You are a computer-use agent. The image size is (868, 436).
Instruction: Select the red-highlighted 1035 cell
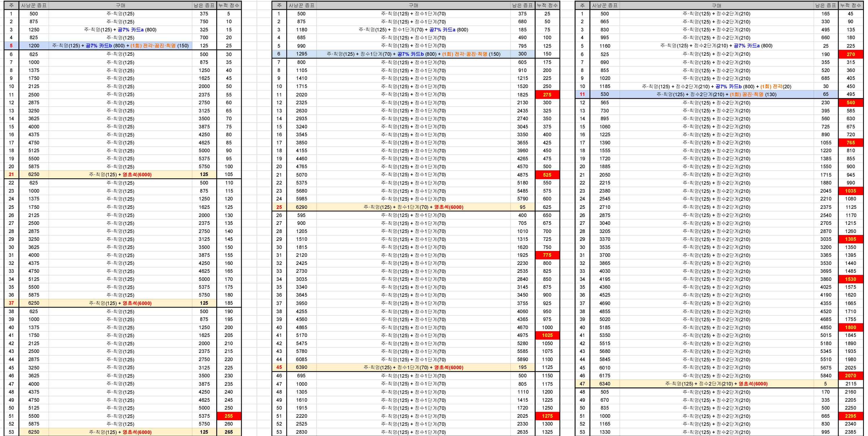[850, 191]
